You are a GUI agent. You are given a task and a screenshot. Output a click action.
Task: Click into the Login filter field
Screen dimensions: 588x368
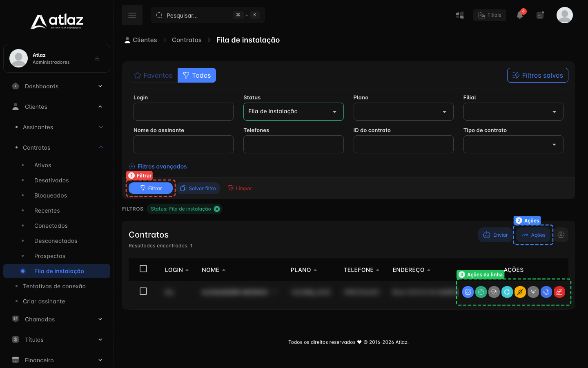point(183,112)
